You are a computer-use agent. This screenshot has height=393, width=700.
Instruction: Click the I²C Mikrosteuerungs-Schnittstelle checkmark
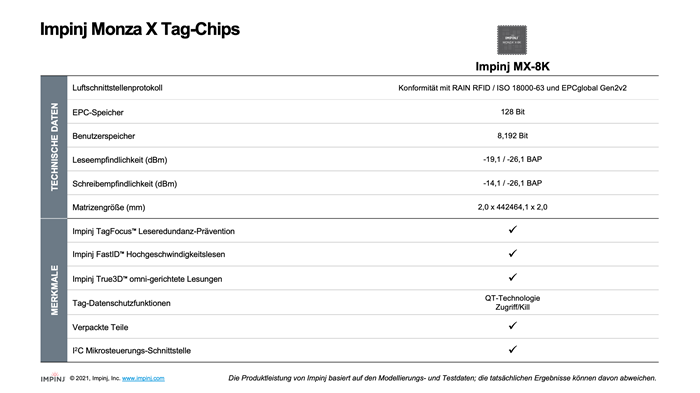[x=512, y=349]
